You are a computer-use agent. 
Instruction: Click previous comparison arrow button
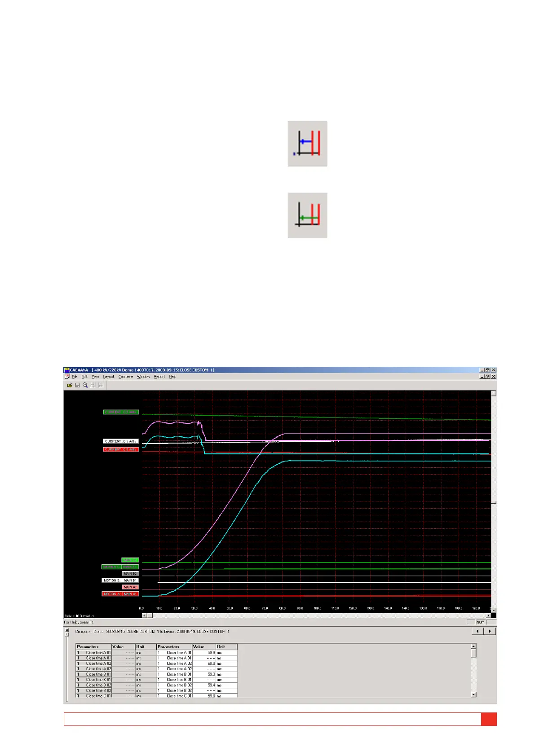pyautogui.click(x=478, y=631)
